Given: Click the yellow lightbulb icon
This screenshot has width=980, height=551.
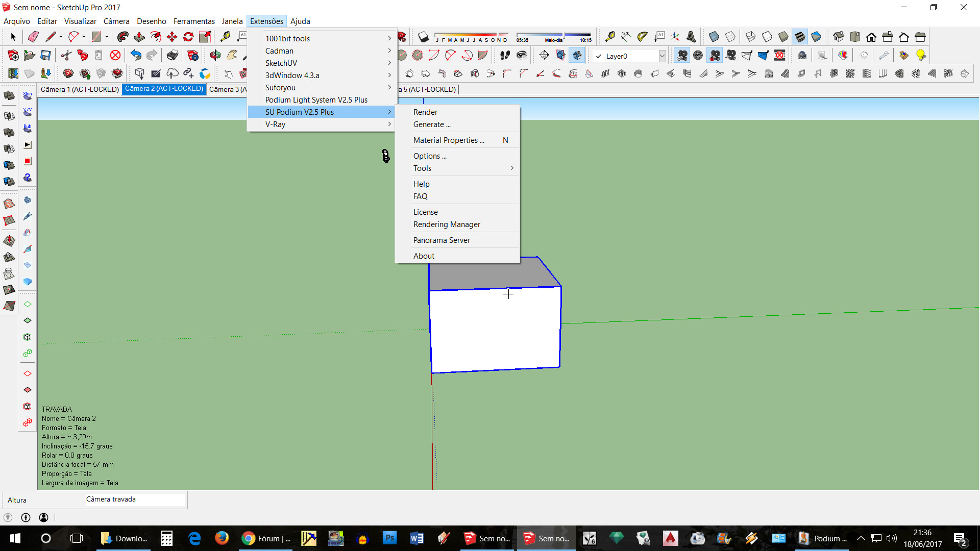Looking at the screenshot, I should point(921,55).
